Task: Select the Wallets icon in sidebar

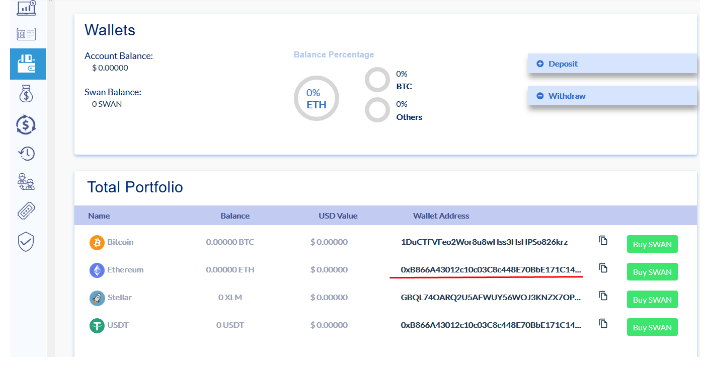Action: pos(28,64)
